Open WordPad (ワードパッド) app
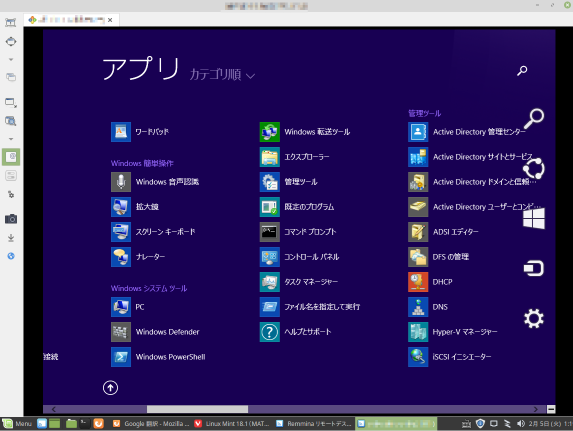573x431 pixels. [140, 132]
